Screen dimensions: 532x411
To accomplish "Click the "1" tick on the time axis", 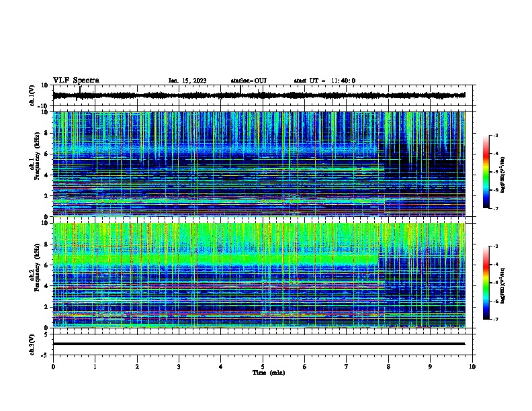I will click(x=95, y=367).
